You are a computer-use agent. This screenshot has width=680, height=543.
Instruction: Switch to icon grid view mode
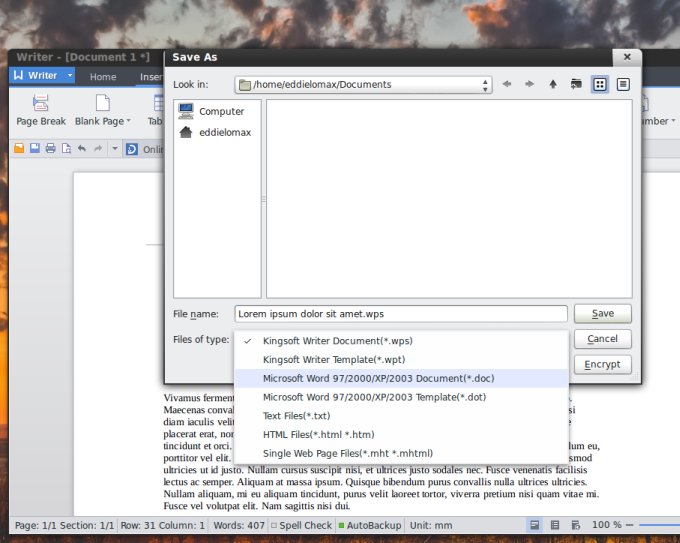coord(600,84)
